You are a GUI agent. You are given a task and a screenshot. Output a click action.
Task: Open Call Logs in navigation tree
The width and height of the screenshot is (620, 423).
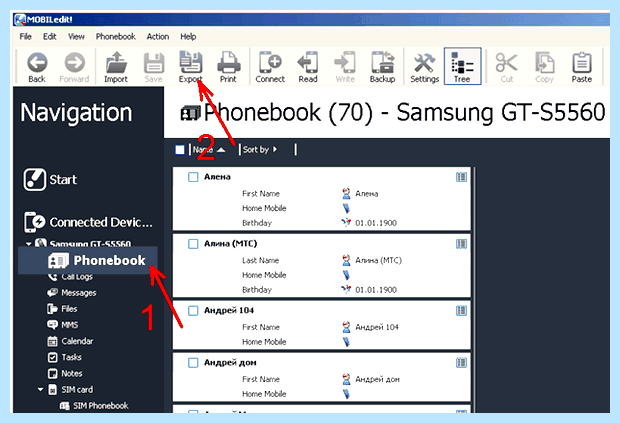click(x=70, y=277)
